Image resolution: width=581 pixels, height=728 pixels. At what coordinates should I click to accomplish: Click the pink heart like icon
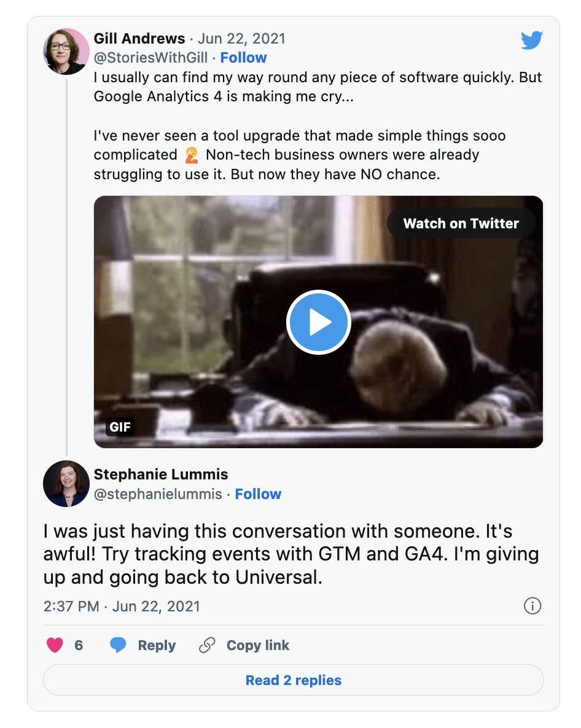(55, 645)
